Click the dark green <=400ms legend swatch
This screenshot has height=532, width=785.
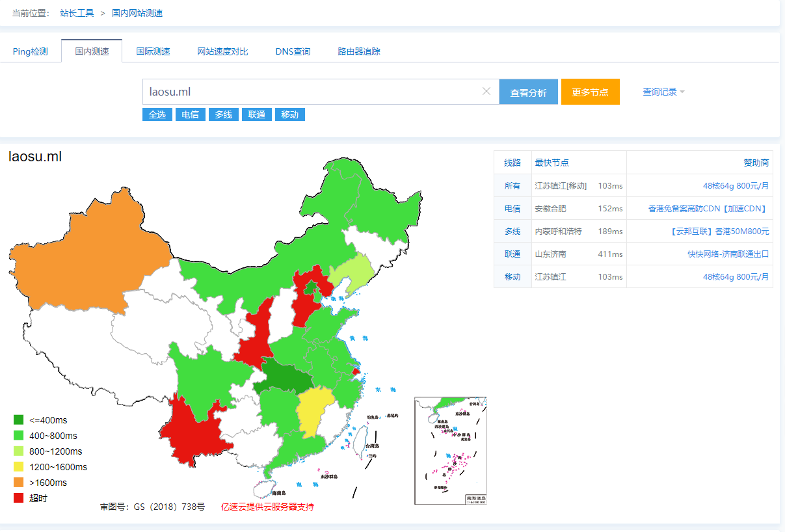18,420
